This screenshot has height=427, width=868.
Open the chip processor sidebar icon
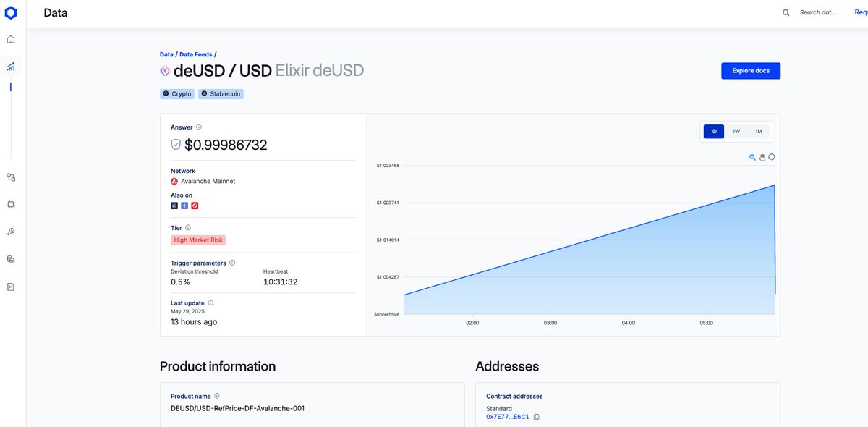(x=11, y=204)
